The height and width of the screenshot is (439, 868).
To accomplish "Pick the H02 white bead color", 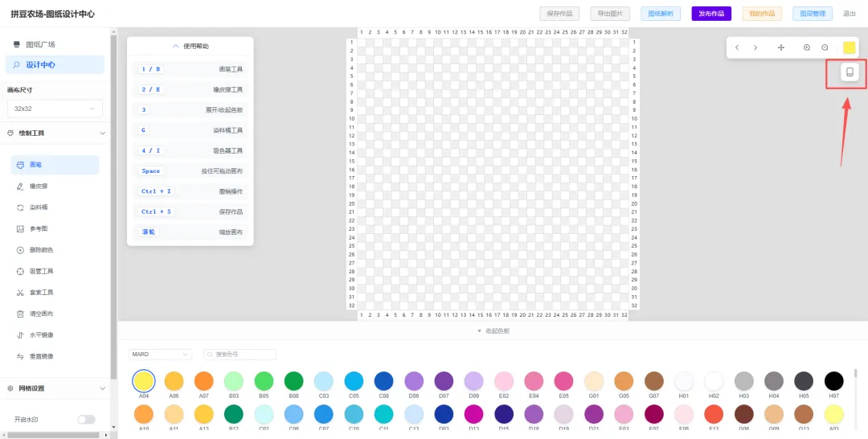I will tap(714, 381).
